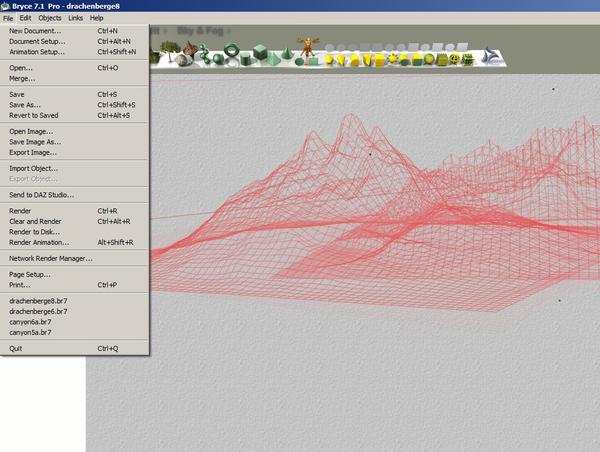
Task: Create a tree from the Create palette
Action: pyautogui.click(x=170, y=50)
